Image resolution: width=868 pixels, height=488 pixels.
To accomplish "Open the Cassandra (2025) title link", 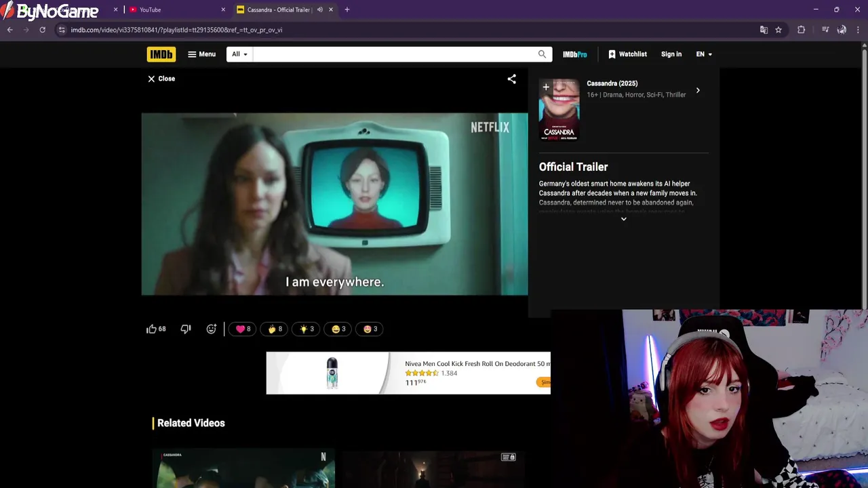I will click(x=612, y=83).
